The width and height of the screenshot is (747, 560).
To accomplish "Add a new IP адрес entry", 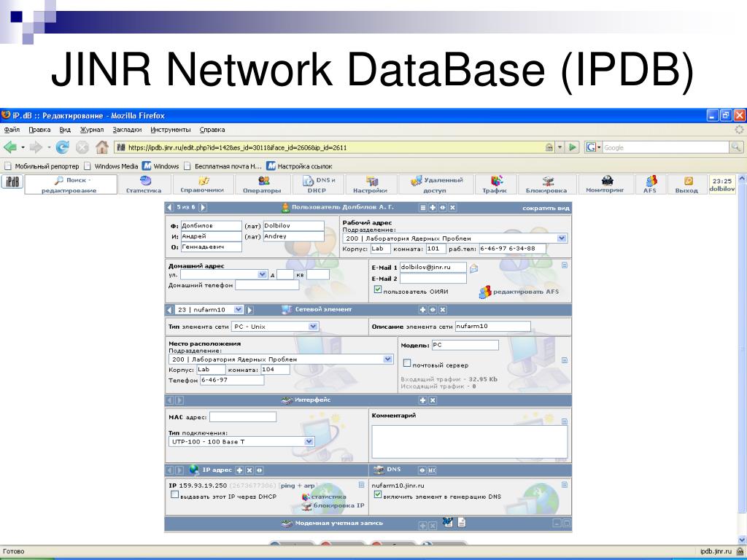I will tap(239, 470).
